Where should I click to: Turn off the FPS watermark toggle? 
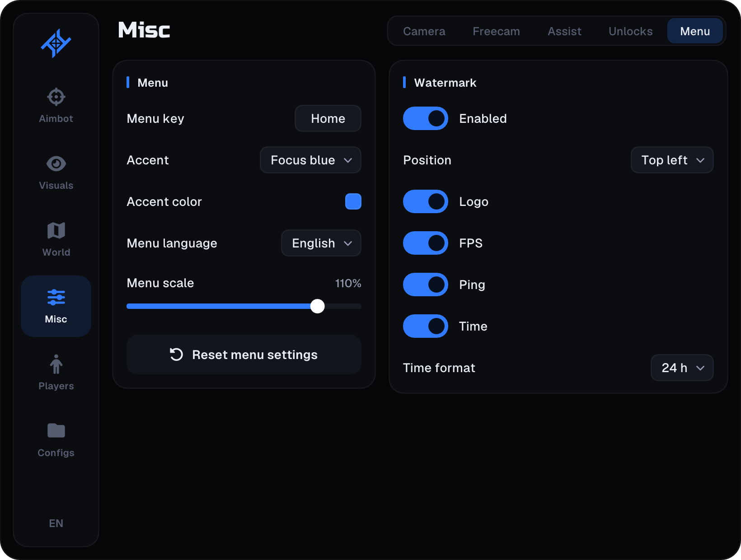[425, 243]
